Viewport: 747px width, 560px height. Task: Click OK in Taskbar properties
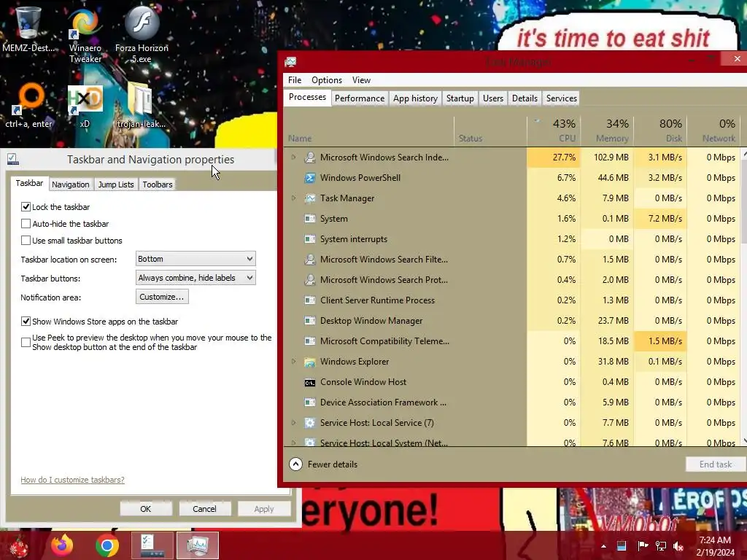point(146,508)
